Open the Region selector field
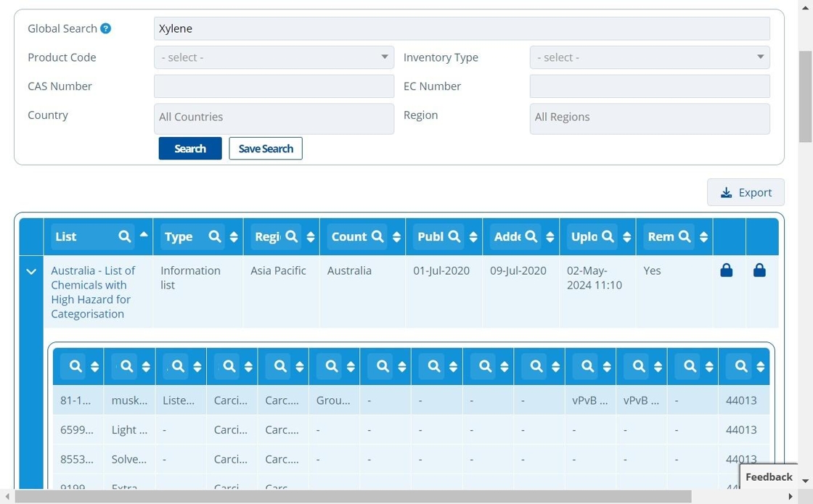 coord(650,119)
